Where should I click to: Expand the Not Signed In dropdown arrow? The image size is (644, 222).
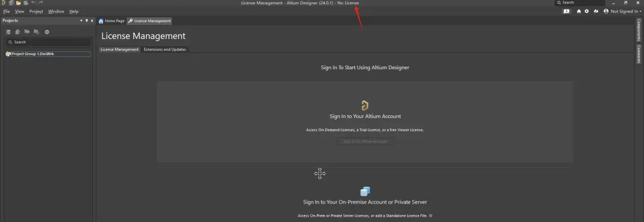(640, 11)
